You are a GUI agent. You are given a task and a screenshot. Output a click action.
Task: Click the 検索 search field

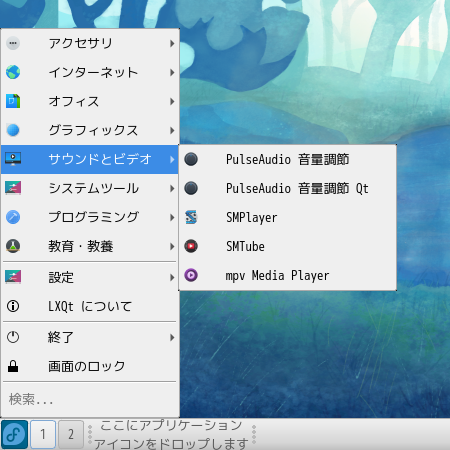(90, 399)
